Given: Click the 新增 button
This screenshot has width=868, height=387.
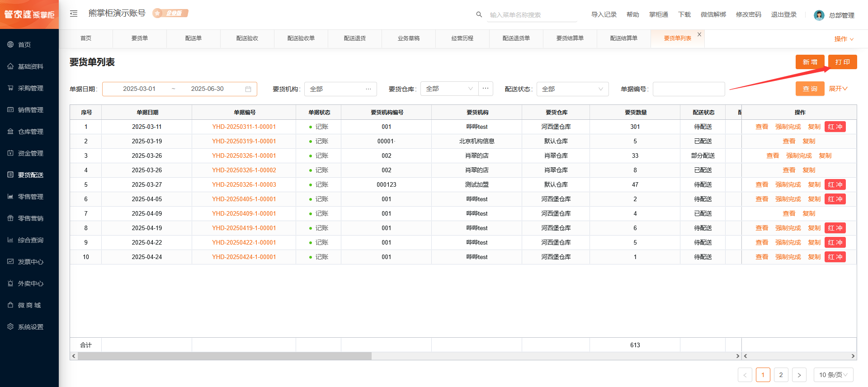Looking at the screenshot, I should tap(810, 62).
